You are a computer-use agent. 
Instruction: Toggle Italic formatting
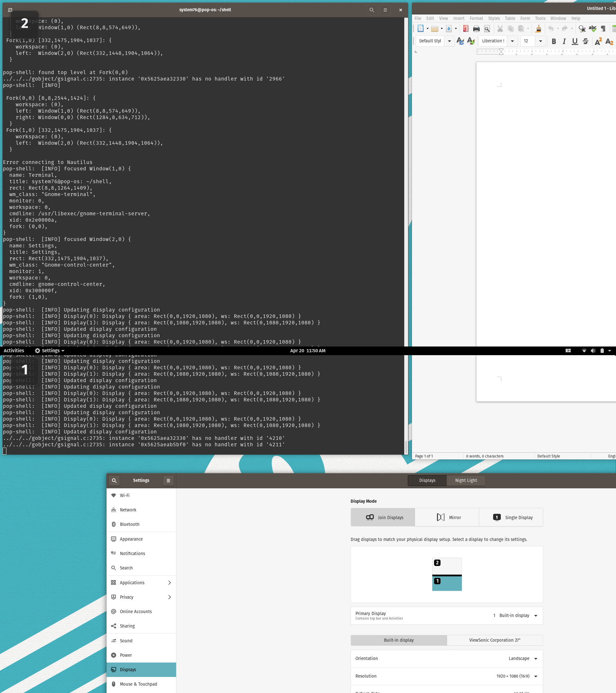(x=564, y=41)
